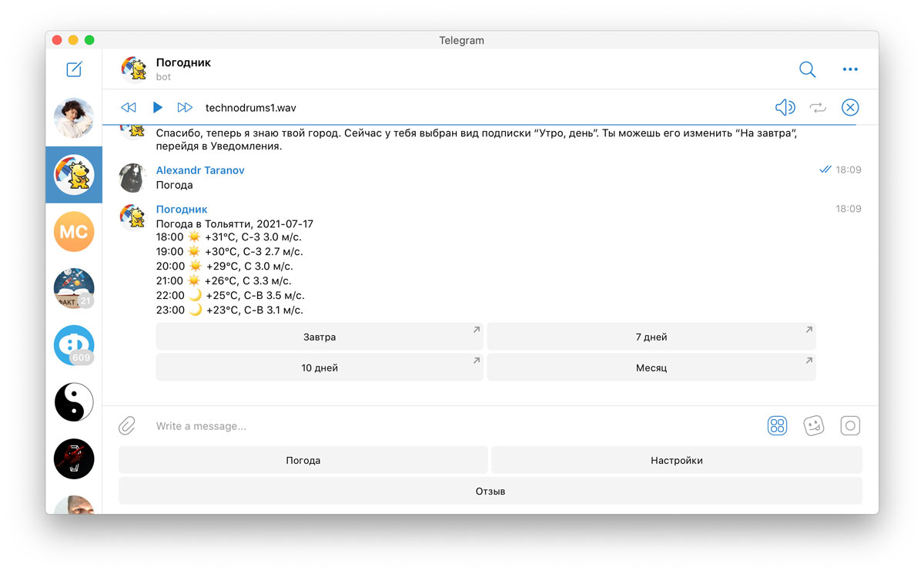Record a video message with the round icon
This screenshot has width=924, height=574.
pyautogui.click(x=850, y=425)
